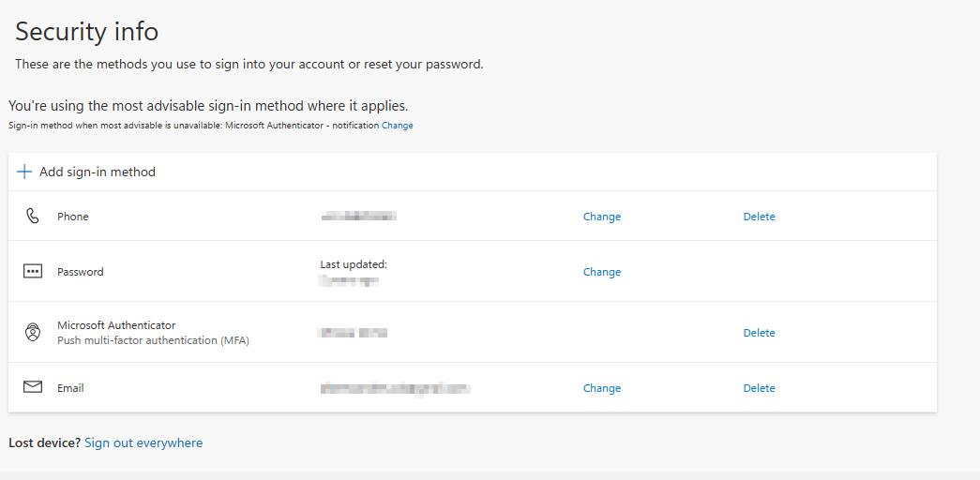This screenshot has width=980, height=480.
Task: Click the Password dots icon
Action: point(33,271)
